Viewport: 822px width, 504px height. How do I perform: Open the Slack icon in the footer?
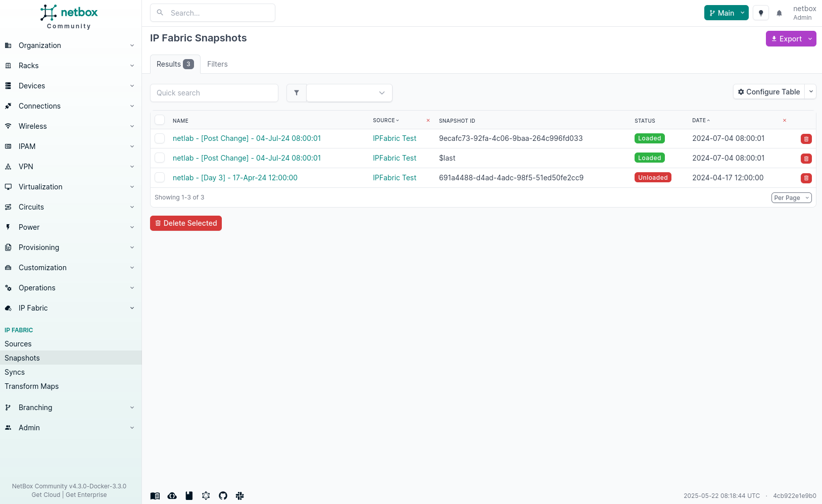click(240, 496)
